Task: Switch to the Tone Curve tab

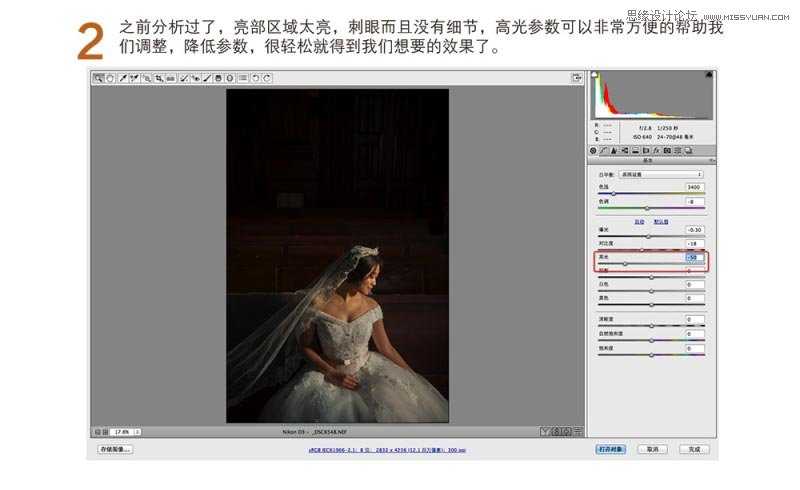Action: tap(603, 150)
